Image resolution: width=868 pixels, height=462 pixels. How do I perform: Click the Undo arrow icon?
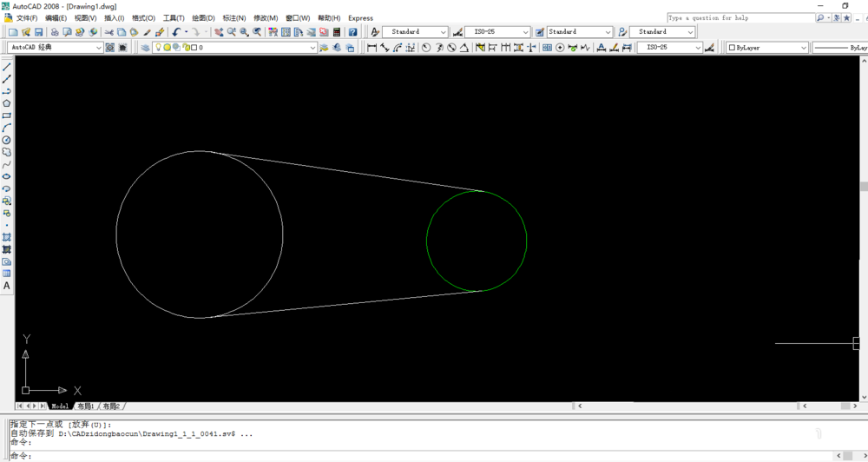click(x=176, y=32)
